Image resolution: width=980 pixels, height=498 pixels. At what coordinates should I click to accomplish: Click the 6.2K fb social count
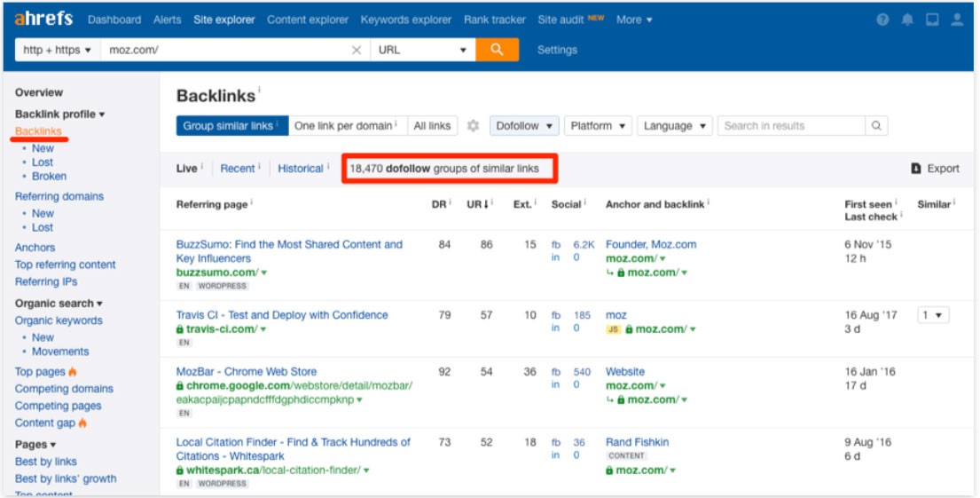[584, 245]
